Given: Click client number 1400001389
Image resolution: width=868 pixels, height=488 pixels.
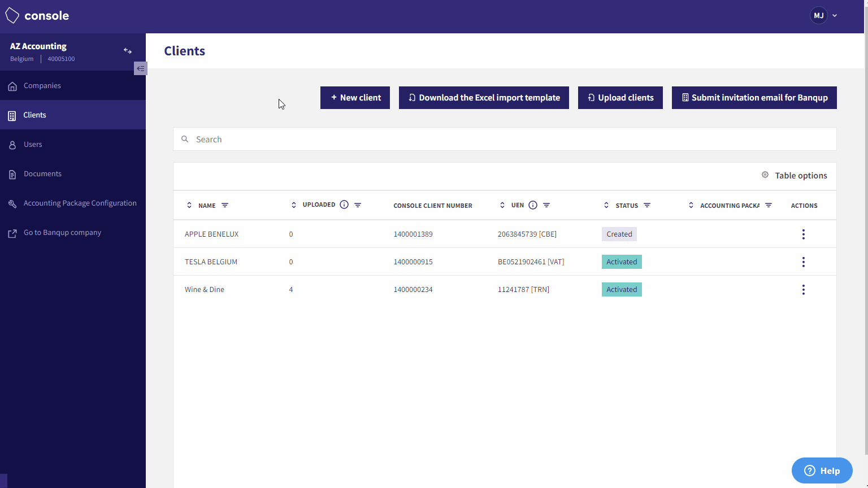Looking at the screenshot, I should (413, 234).
